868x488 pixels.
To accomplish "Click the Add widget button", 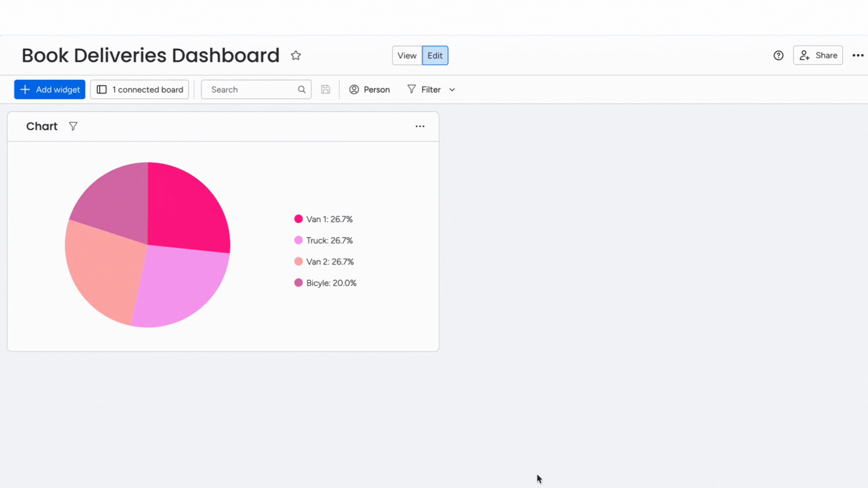I will click(x=49, y=89).
